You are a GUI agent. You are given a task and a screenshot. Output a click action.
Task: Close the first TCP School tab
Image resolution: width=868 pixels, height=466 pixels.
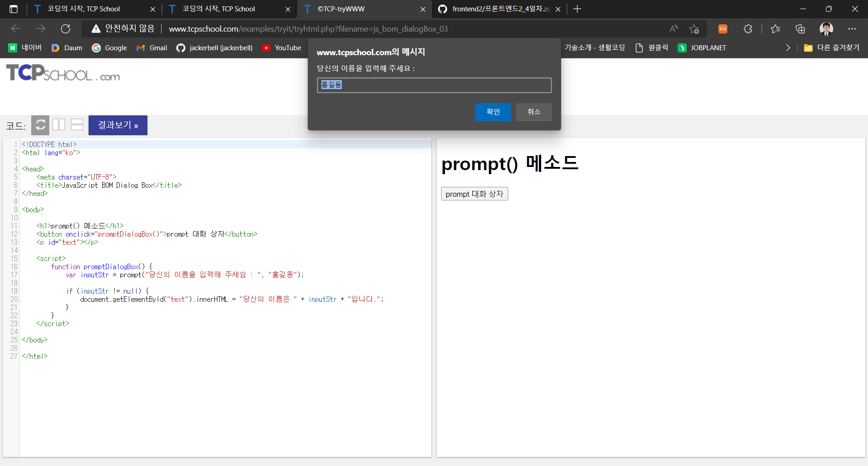point(152,9)
